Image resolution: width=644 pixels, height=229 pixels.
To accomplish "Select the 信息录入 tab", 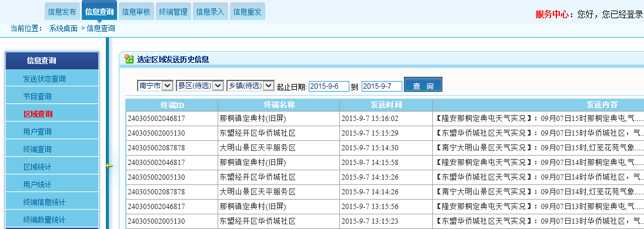I will 211,12.
